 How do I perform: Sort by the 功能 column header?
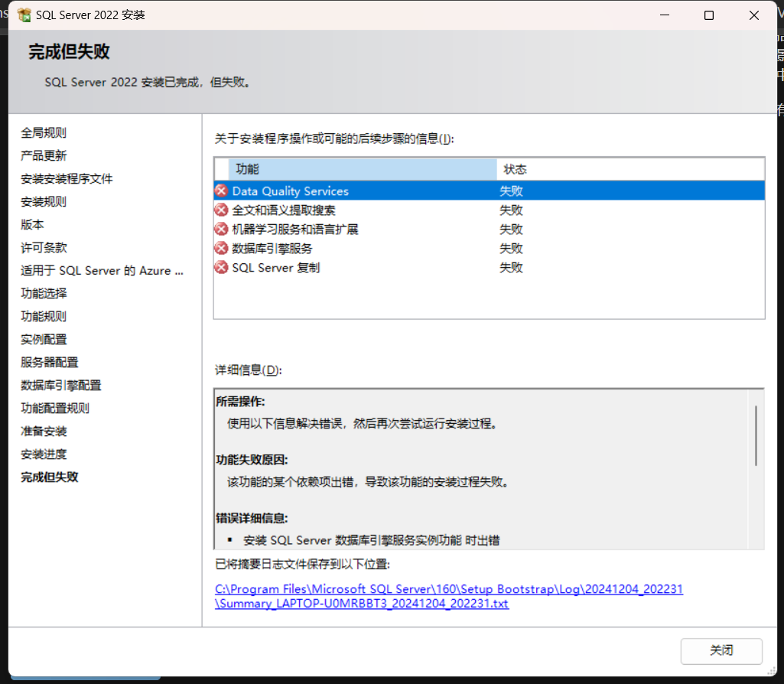363,169
